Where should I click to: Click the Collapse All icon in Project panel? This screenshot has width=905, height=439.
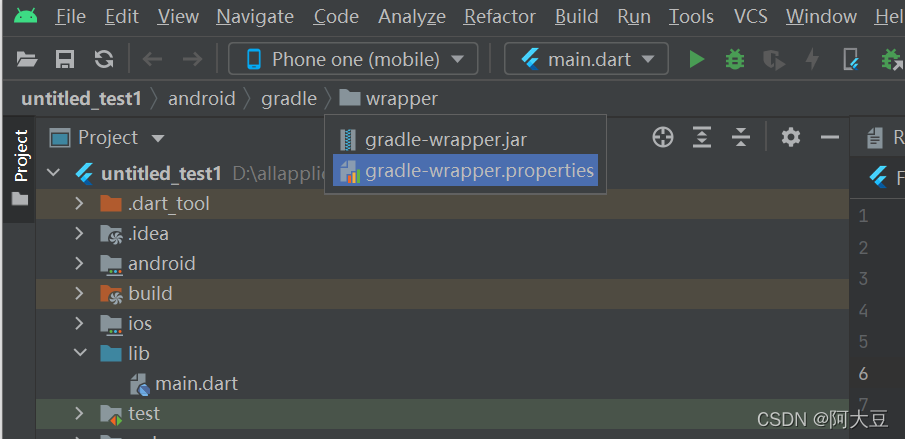(741, 137)
